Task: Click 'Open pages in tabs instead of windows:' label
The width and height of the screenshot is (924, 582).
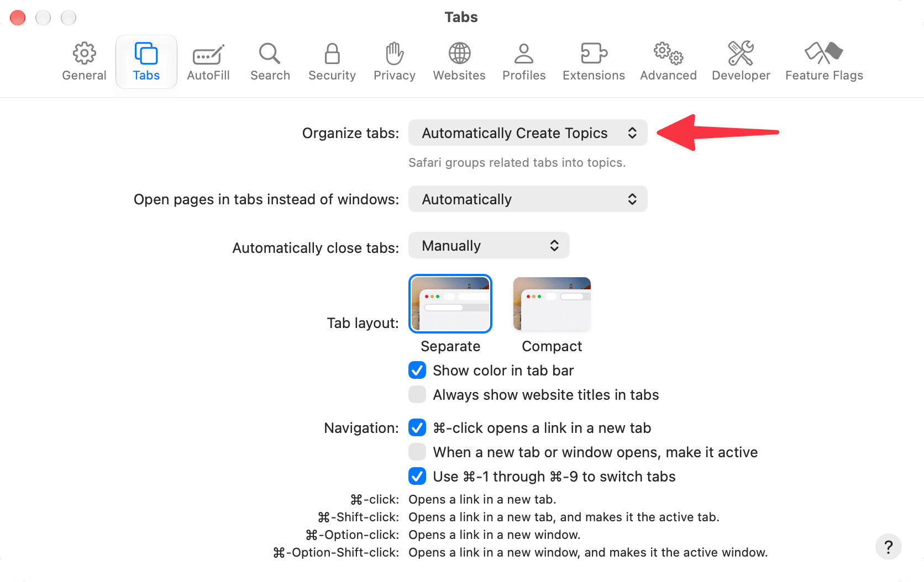Action: click(x=266, y=199)
